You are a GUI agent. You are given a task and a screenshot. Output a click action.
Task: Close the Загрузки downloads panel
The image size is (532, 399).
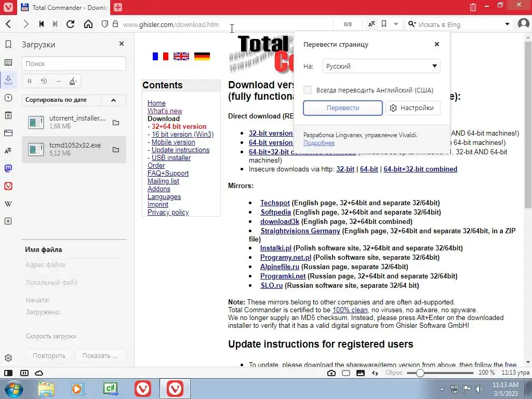point(122,44)
